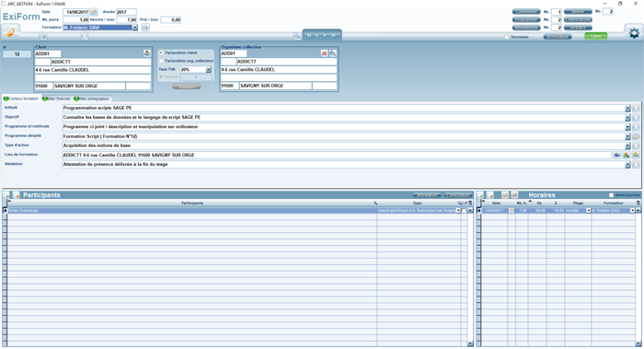Expand the Intitulé field dropdown arrow
Viewport: 644px width, 349px height.
[627, 109]
